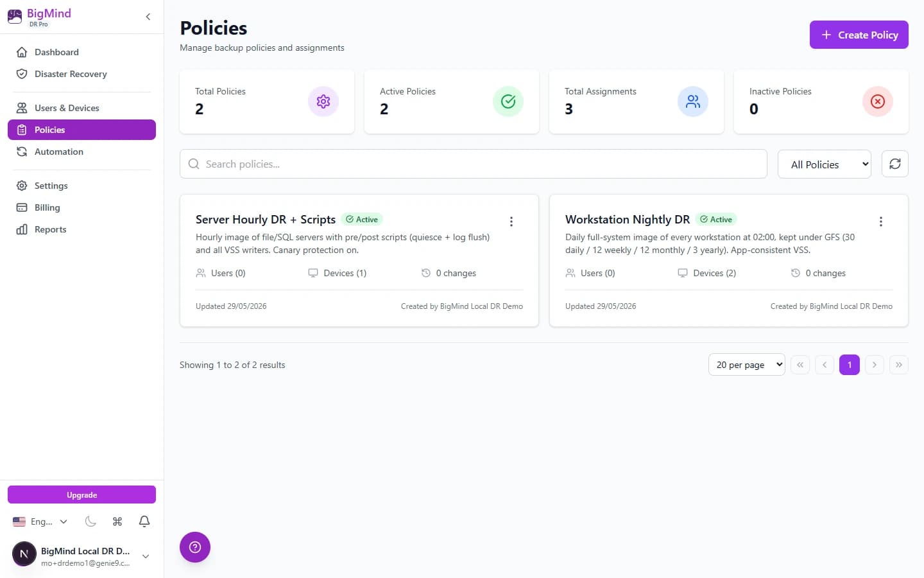Expand the BigMind Local DR account menu
The width and height of the screenshot is (924, 578).
click(x=146, y=556)
